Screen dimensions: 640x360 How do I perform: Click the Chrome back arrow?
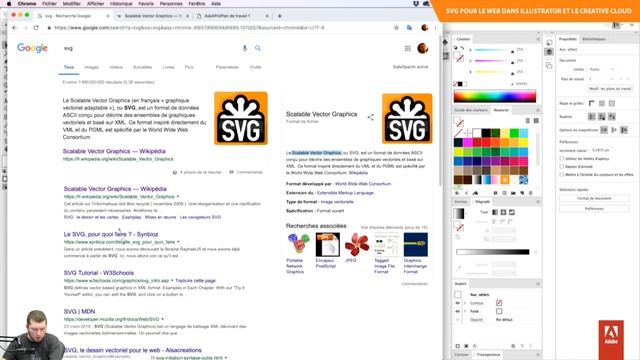[15, 28]
